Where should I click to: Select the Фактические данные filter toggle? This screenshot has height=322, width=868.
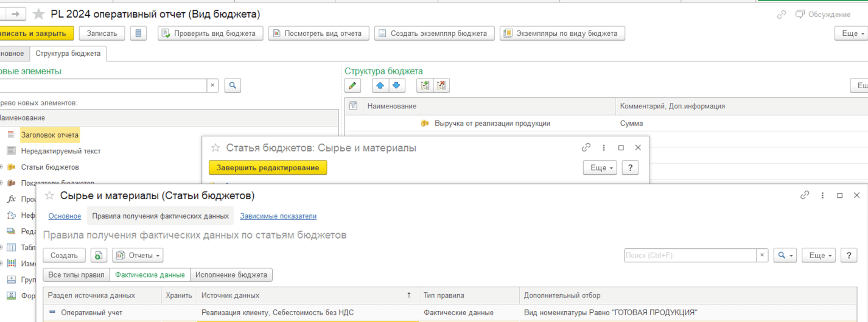click(150, 275)
